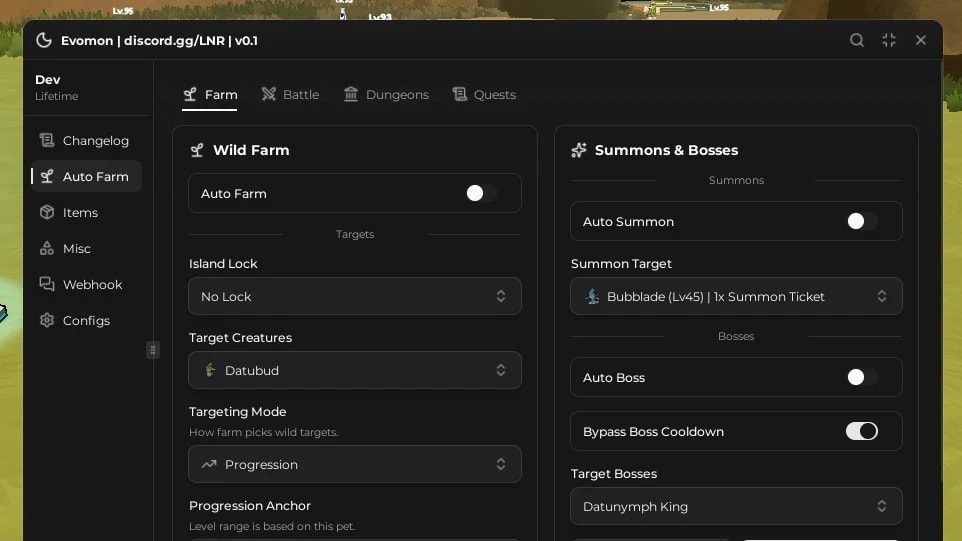Open the Summon Target Bubblade dropdown
Viewport: 962px width, 541px height.
tap(736, 296)
